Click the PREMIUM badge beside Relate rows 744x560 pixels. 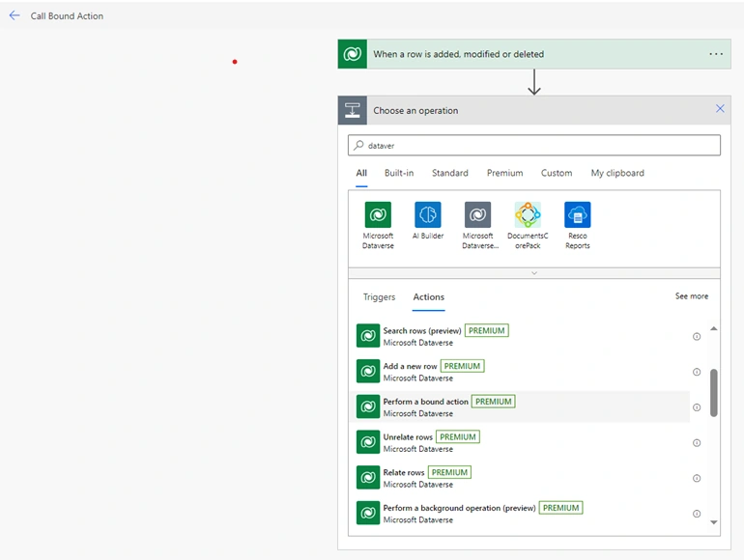coord(449,472)
